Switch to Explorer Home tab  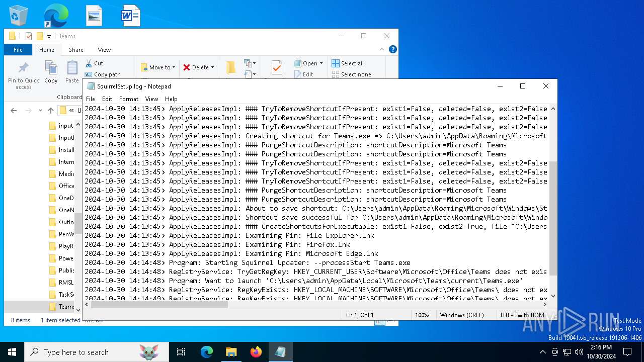47,50
